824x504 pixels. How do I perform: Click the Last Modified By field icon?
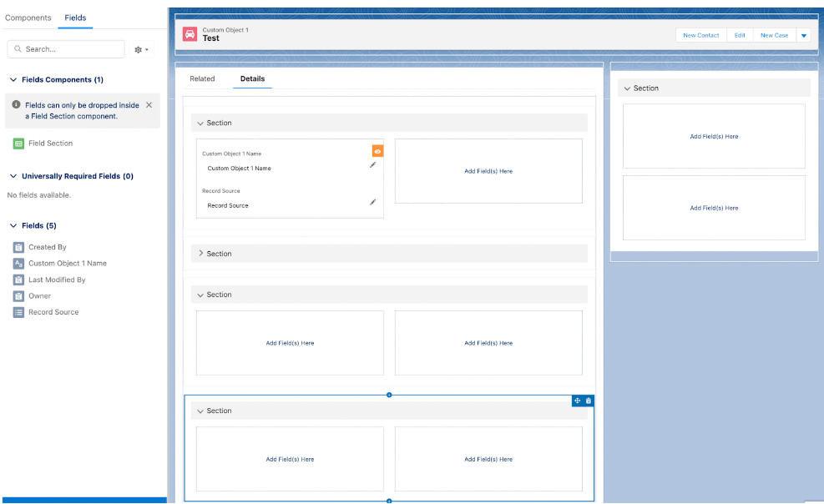(18, 280)
